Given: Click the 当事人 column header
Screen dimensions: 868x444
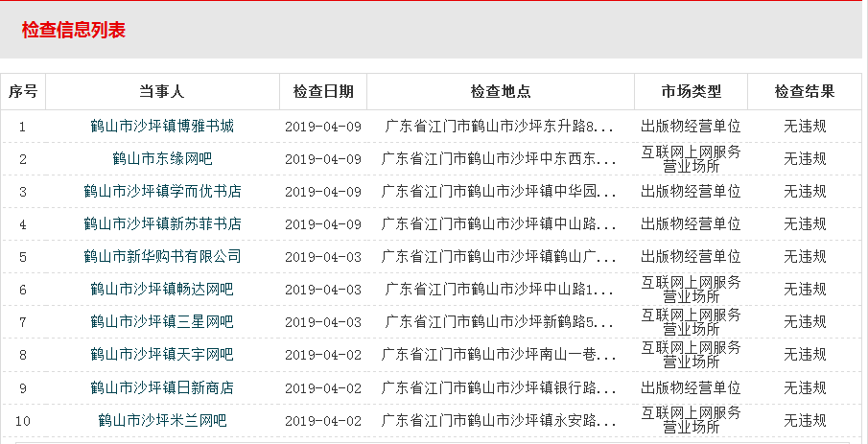Looking at the screenshot, I should [x=162, y=92].
